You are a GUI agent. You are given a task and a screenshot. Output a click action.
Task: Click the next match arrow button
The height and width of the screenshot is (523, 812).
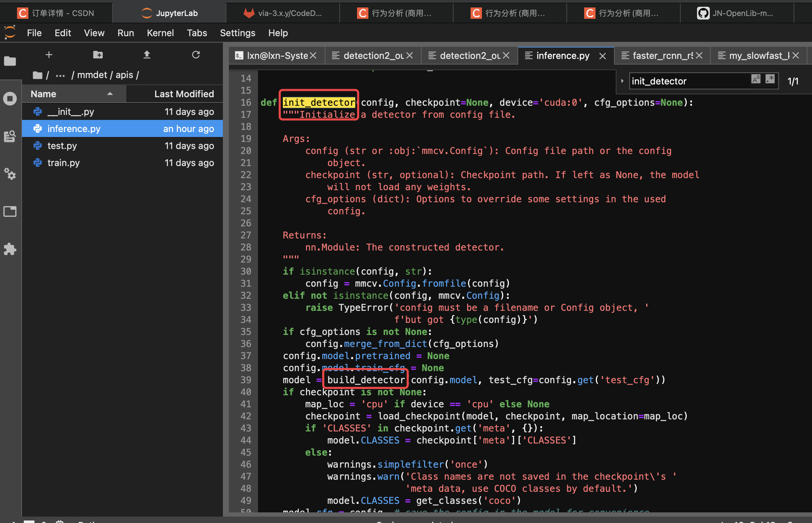622,81
